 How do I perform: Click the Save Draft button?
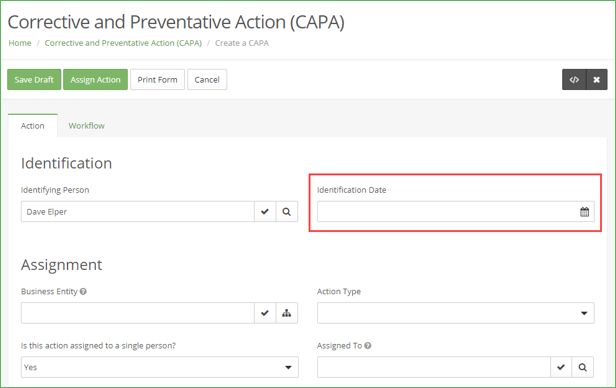point(34,80)
